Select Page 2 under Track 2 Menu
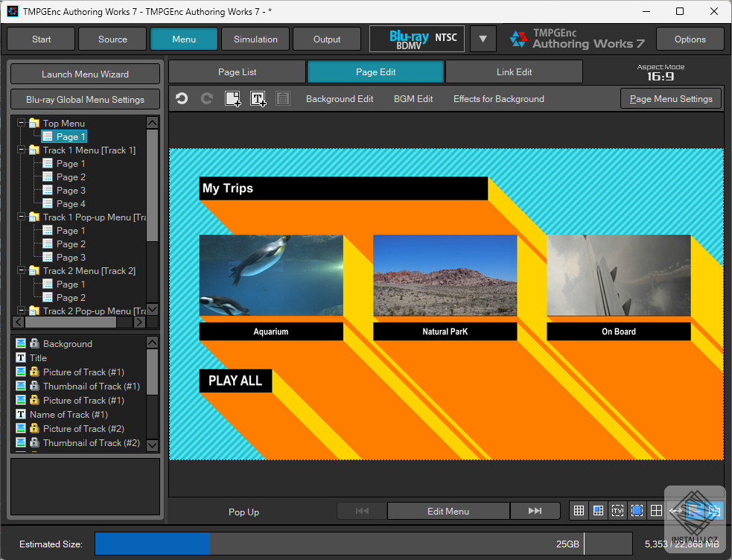 tap(71, 297)
